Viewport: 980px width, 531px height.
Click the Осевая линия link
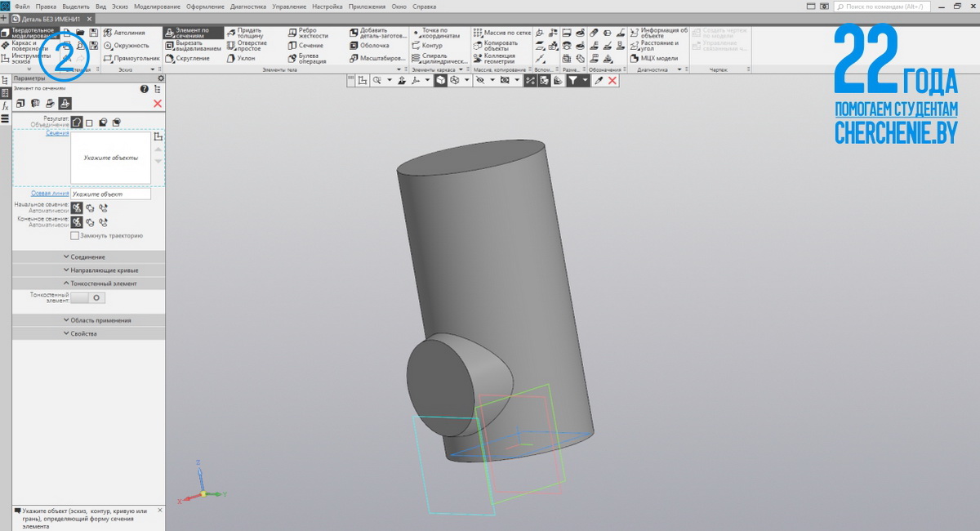[49, 194]
